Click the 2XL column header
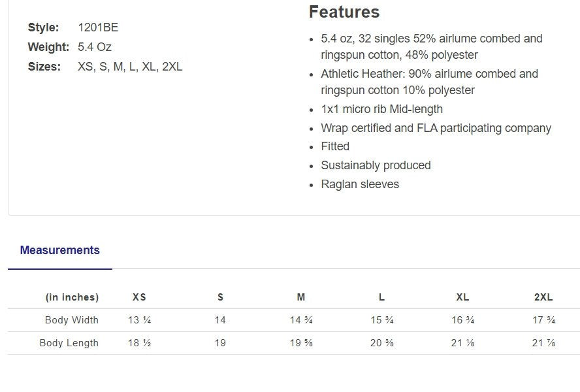580x392 pixels. point(543,297)
